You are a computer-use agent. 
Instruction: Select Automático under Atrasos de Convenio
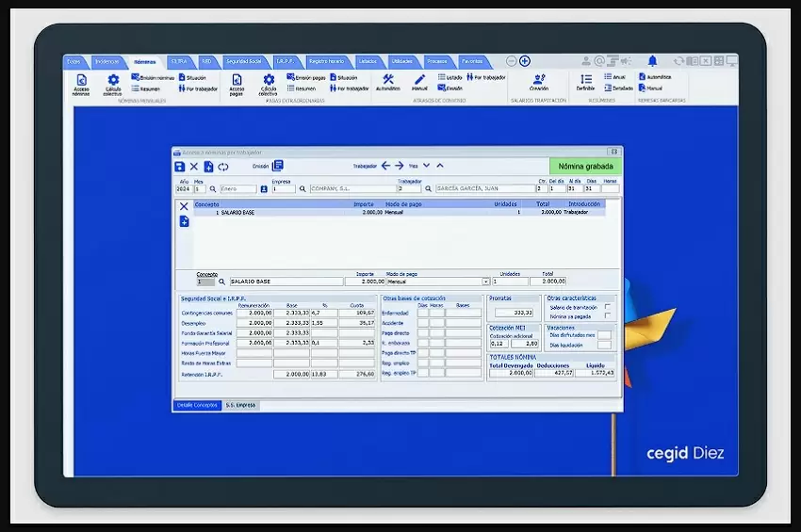point(388,83)
